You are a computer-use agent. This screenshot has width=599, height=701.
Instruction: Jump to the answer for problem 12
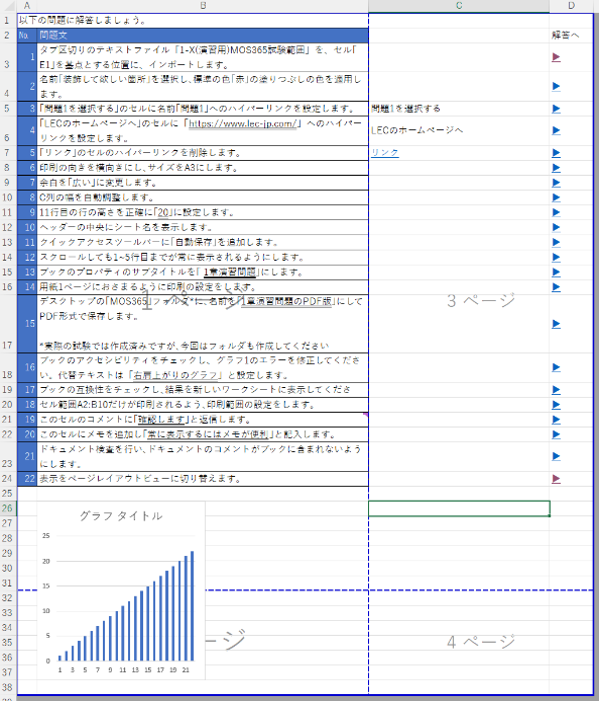[556, 257]
